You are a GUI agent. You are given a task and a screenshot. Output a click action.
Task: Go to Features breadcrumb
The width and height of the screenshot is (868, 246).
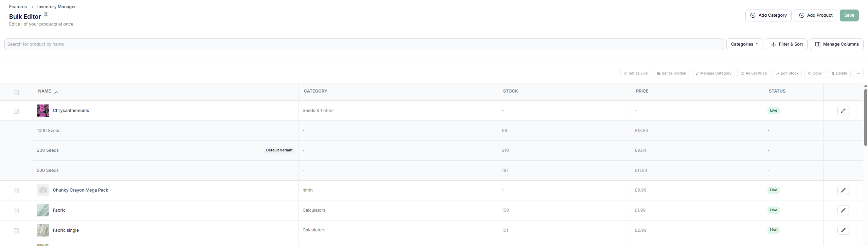(x=18, y=7)
